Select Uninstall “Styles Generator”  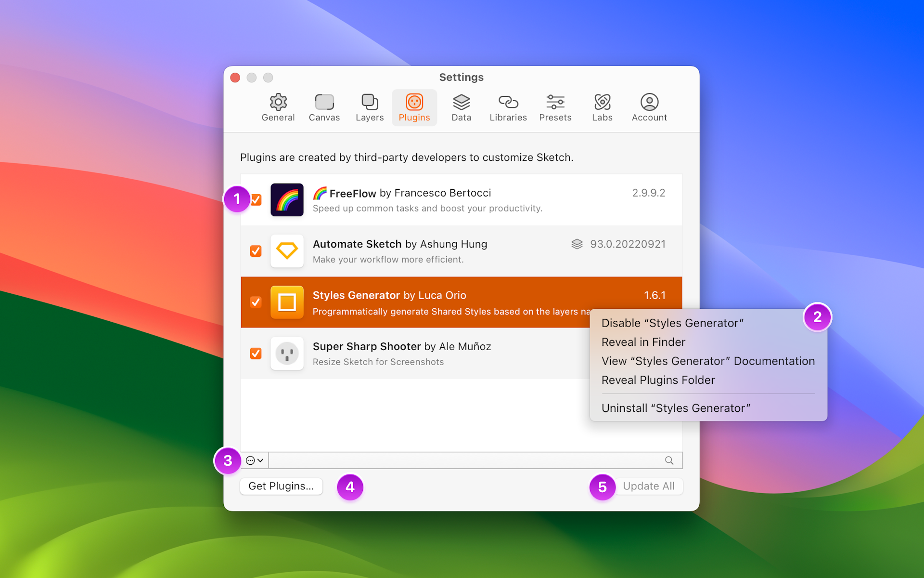coord(708,408)
